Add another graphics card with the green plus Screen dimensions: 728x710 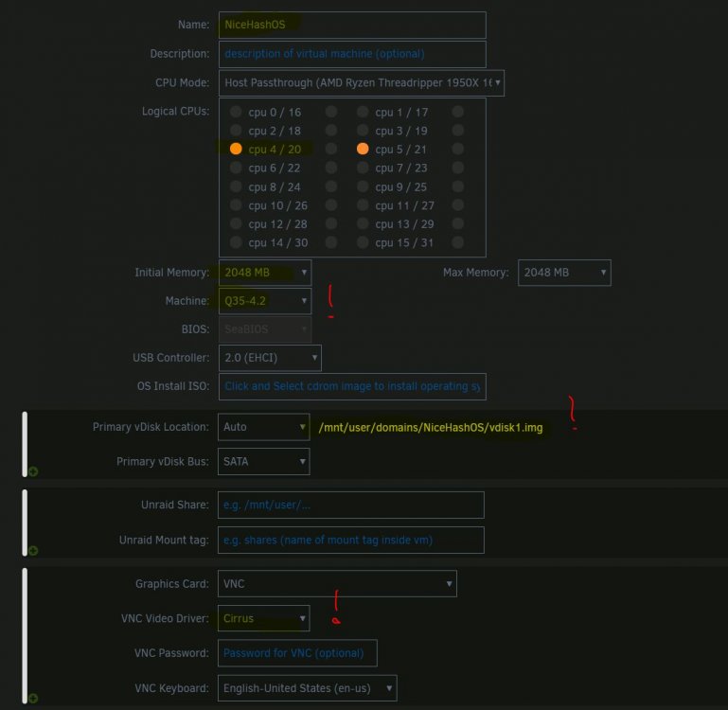[x=33, y=699]
